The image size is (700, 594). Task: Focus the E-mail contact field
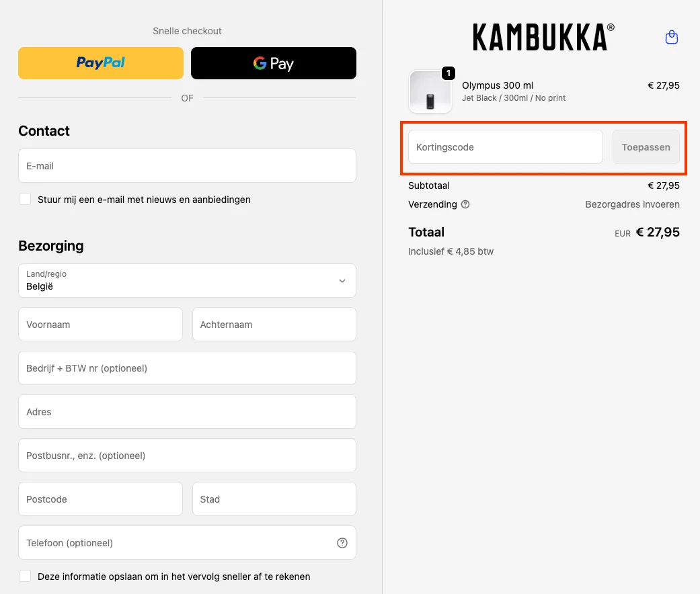point(187,166)
